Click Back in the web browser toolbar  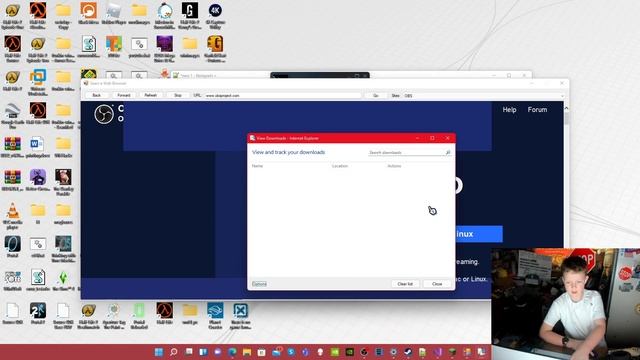coord(96,95)
